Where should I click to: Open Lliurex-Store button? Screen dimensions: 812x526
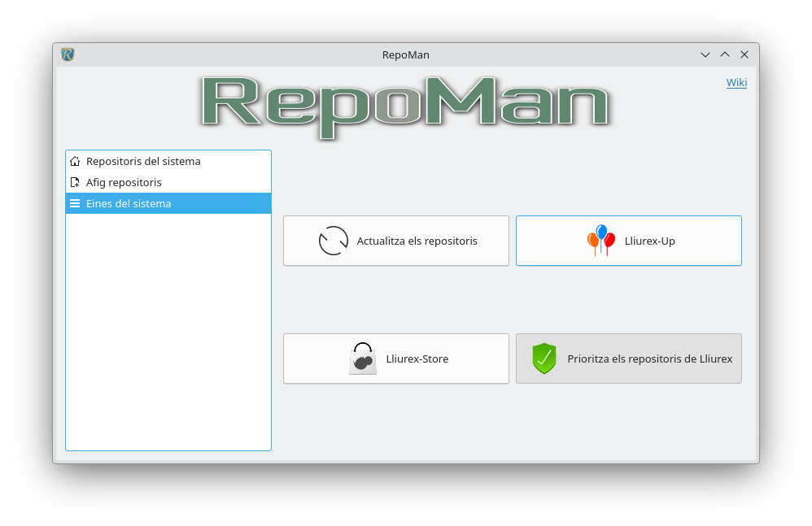[x=396, y=359]
